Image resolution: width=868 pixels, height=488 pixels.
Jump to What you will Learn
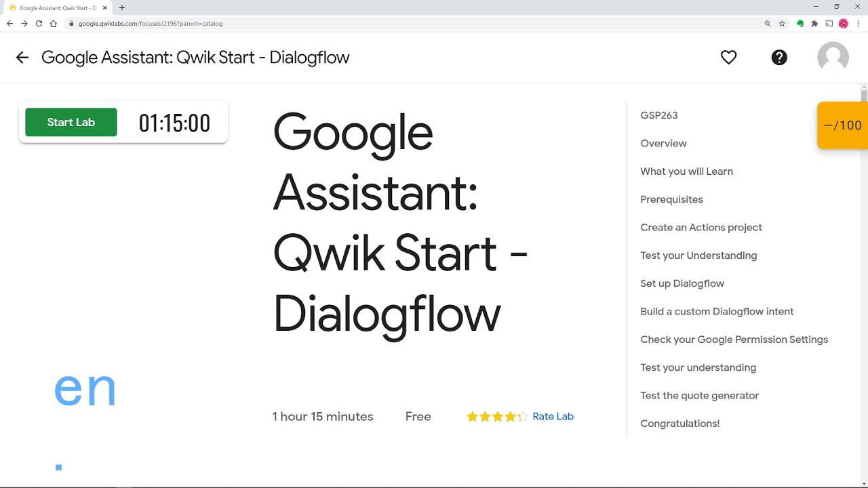click(x=686, y=171)
